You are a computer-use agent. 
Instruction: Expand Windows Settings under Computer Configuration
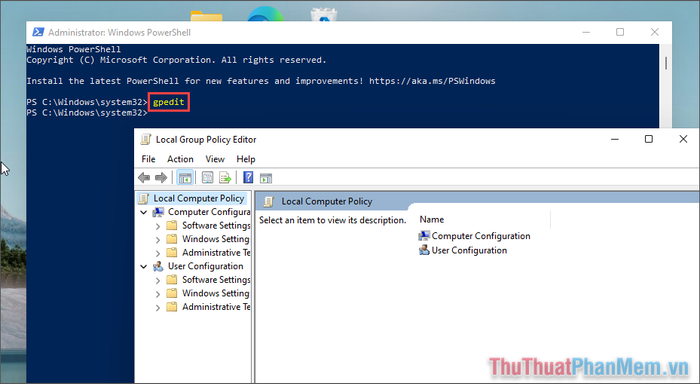tap(158, 240)
